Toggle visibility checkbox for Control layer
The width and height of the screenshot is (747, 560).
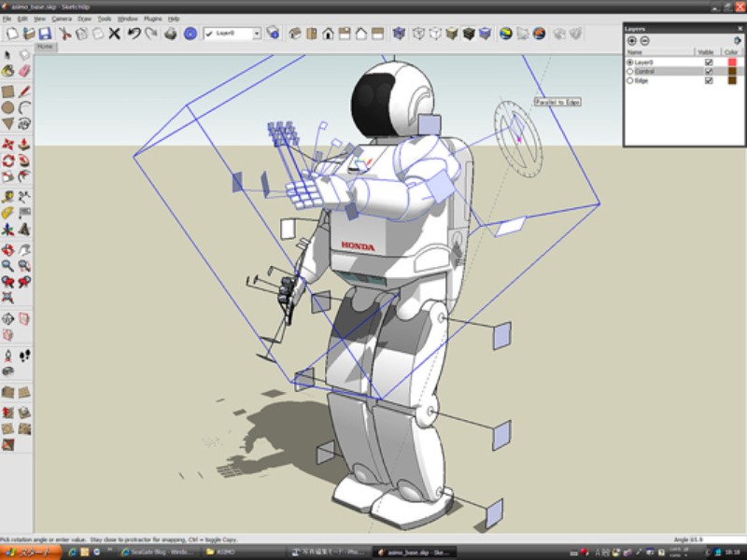709,72
